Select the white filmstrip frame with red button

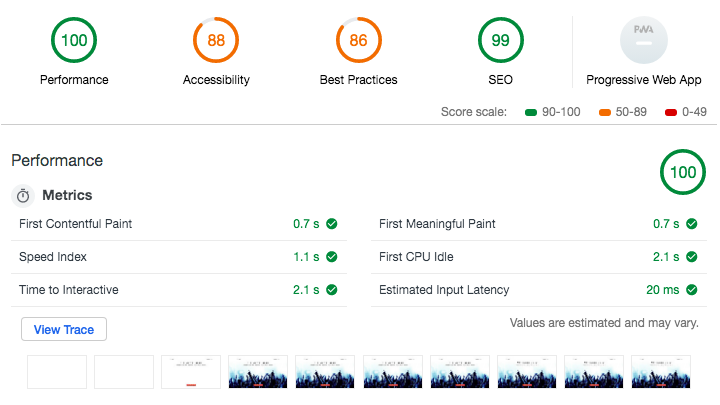(x=191, y=372)
